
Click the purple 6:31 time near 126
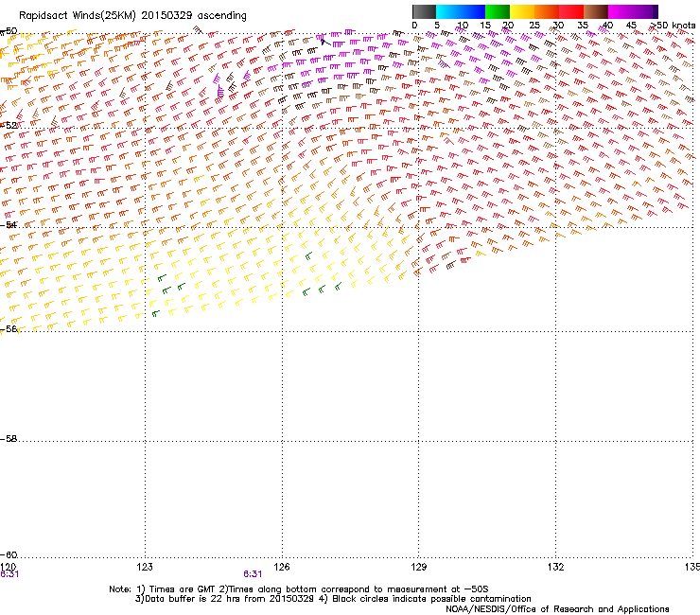point(253,574)
